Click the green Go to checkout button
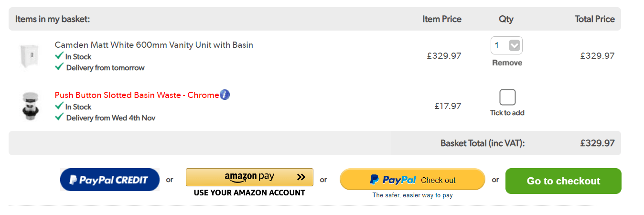644x215 pixels. tap(563, 181)
